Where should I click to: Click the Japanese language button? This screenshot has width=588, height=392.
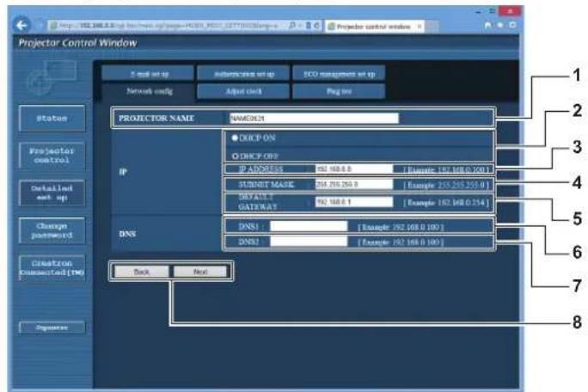tap(52, 328)
